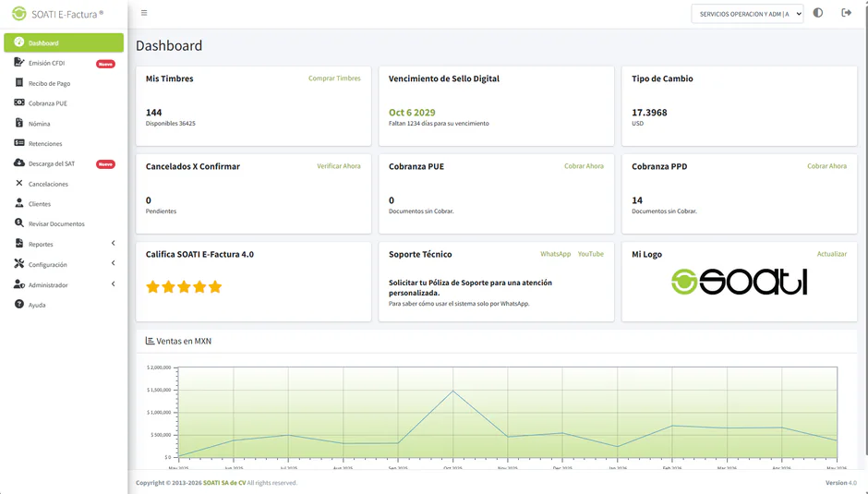Click the Revisar Documentos search icon
Screen dimensions: 868x494
18,223
